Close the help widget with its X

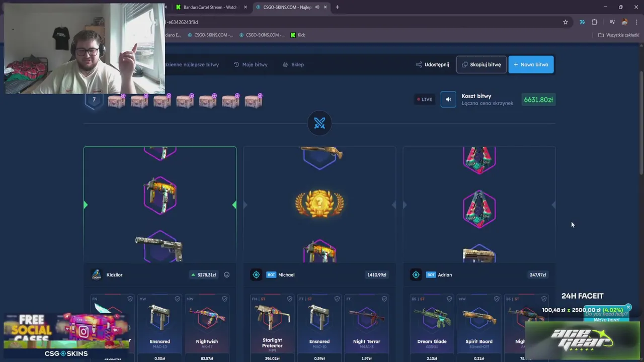click(x=628, y=307)
